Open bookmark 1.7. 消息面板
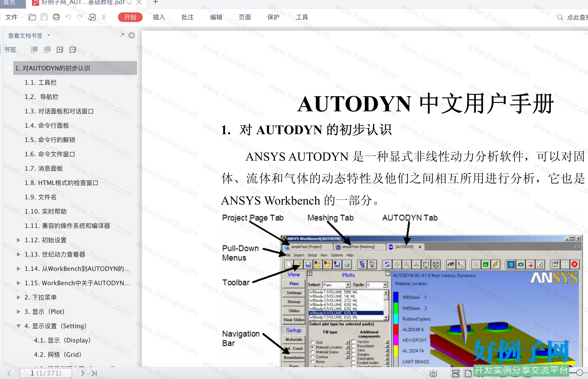This screenshot has height=379, width=588. pyautogui.click(x=43, y=168)
